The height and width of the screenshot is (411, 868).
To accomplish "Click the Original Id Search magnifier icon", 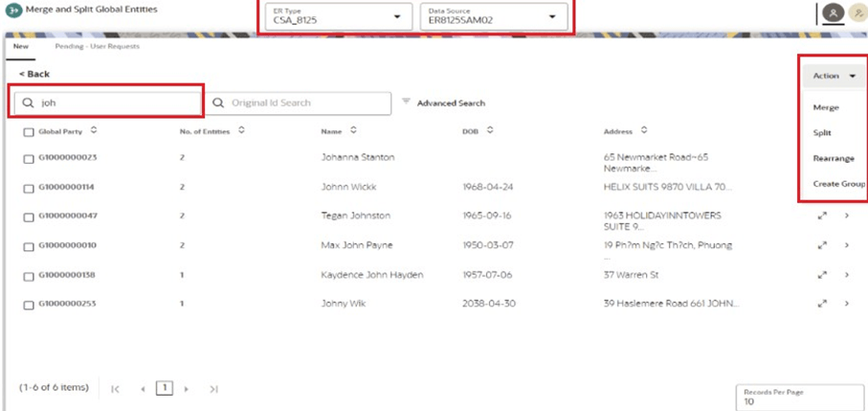I will tap(218, 103).
